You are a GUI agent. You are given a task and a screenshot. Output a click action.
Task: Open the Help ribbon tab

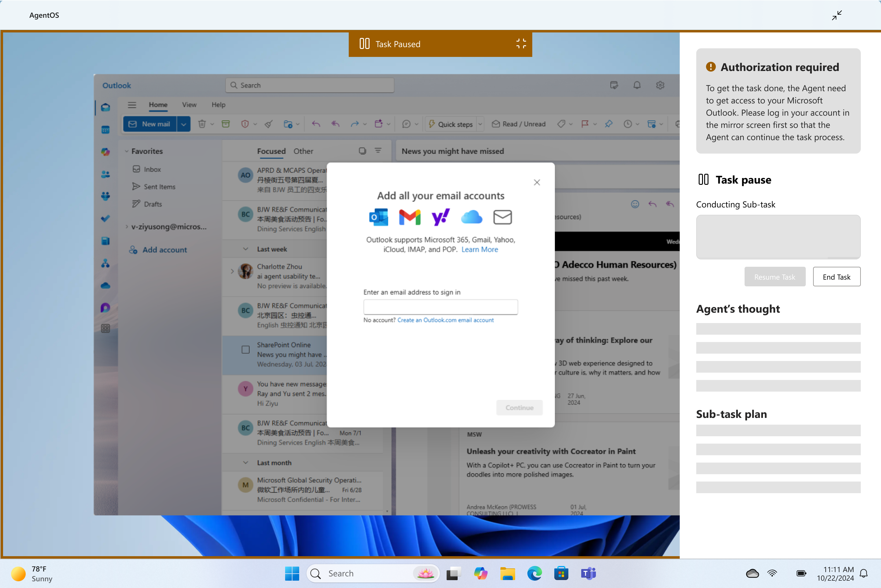tap(218, 105)
